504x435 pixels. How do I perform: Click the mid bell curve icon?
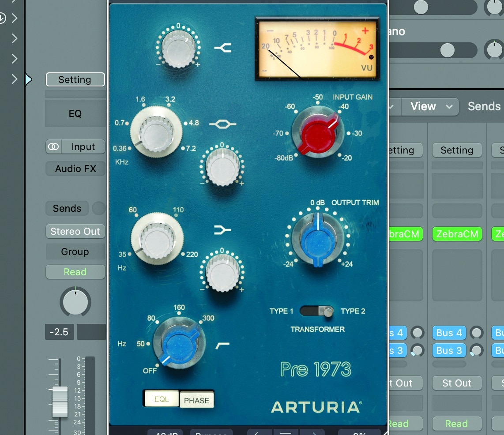coord(223,124)
